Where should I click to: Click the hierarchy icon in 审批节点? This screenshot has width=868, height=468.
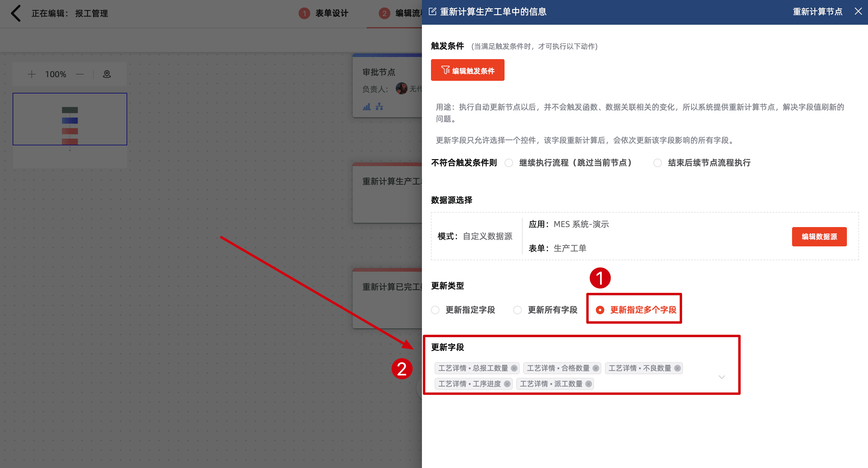pos(379,107)
